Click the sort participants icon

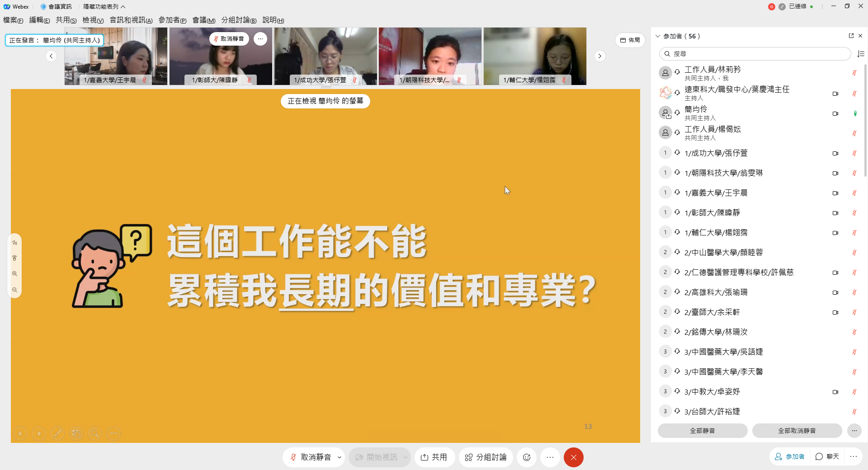coord(861,54)
